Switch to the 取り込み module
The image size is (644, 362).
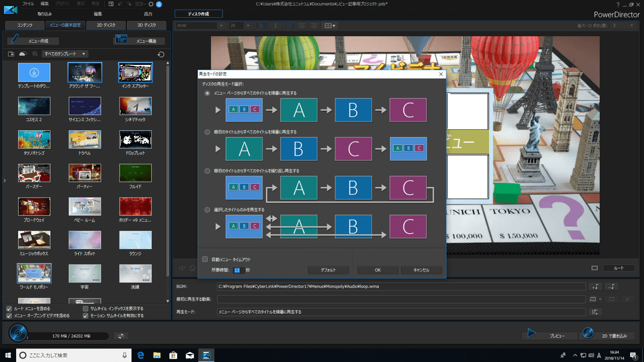[45, 14]
